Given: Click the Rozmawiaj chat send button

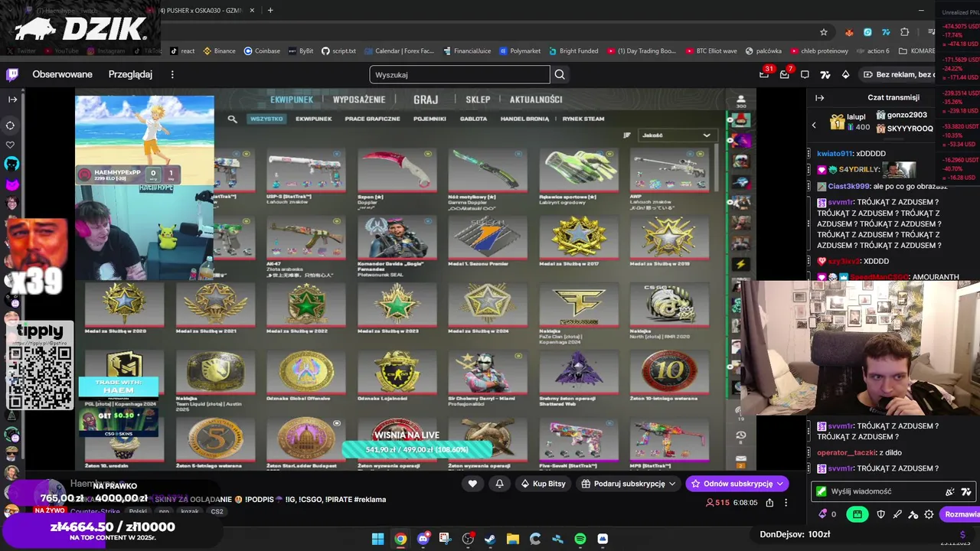Looking at the screenshot, I should point(961,514).
